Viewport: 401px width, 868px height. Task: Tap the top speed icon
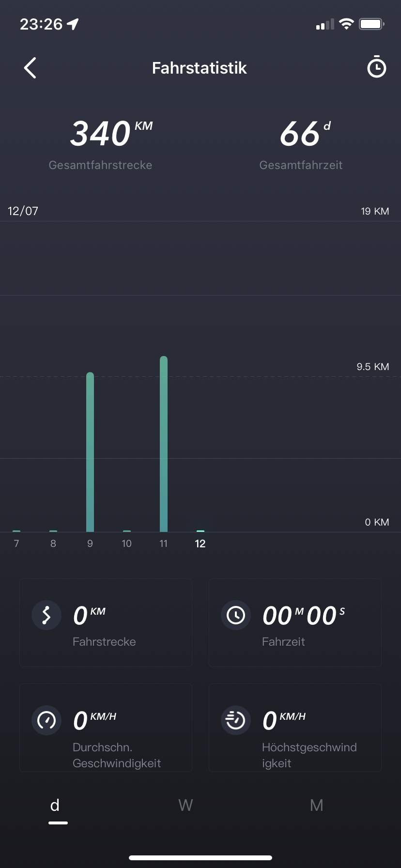(x=236, y=720)
